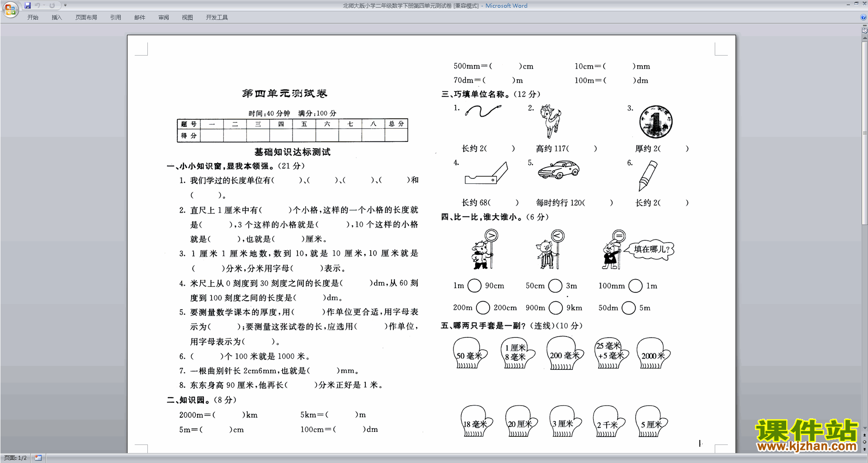
Task: Select the crayon picture in item 6
Action: coord(648,176)
